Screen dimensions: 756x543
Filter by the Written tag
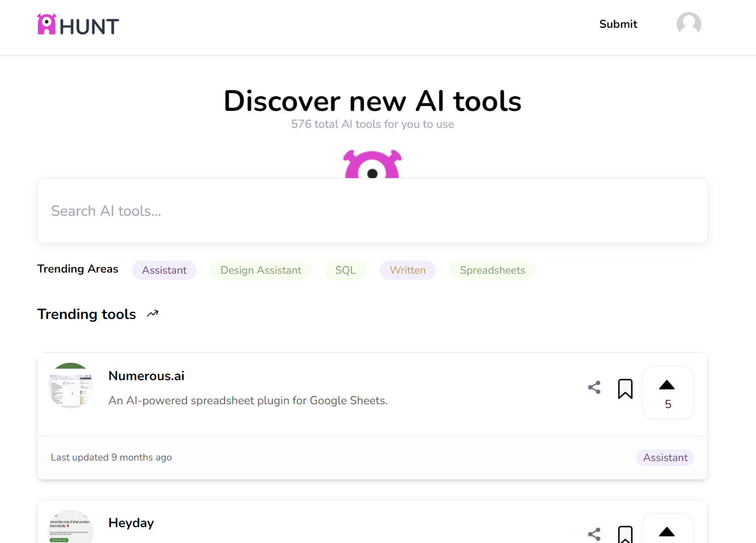[408, 270]
